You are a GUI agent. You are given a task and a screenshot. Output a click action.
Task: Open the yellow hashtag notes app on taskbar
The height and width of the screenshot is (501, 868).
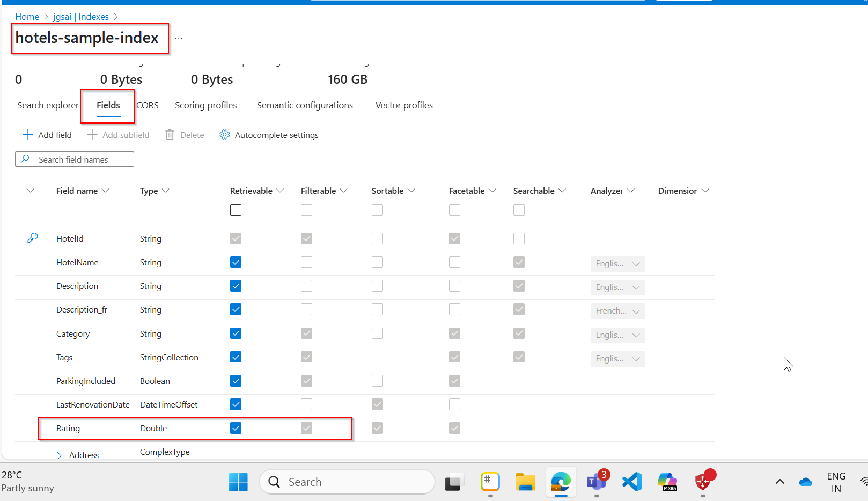(490, 482)
